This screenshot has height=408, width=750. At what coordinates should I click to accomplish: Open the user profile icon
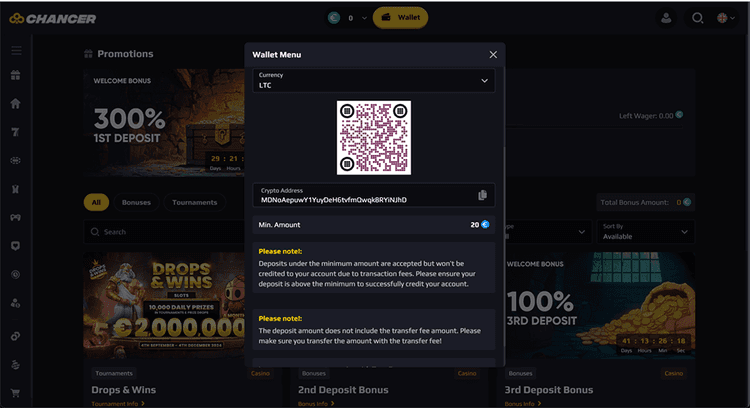coord(666,18)
